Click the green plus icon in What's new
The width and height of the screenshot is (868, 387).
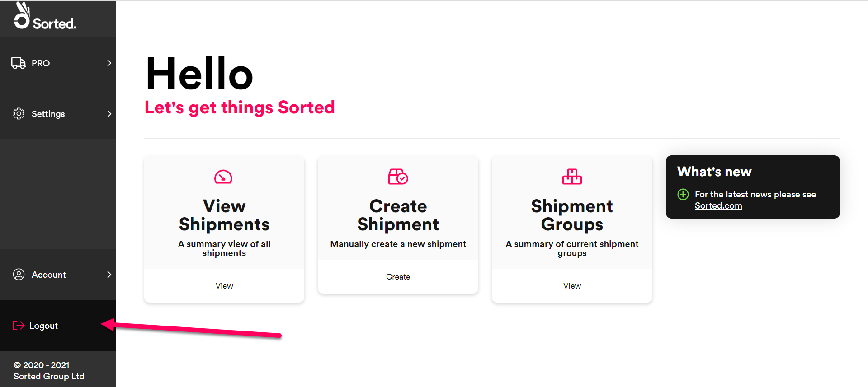[x=683, y=195]
